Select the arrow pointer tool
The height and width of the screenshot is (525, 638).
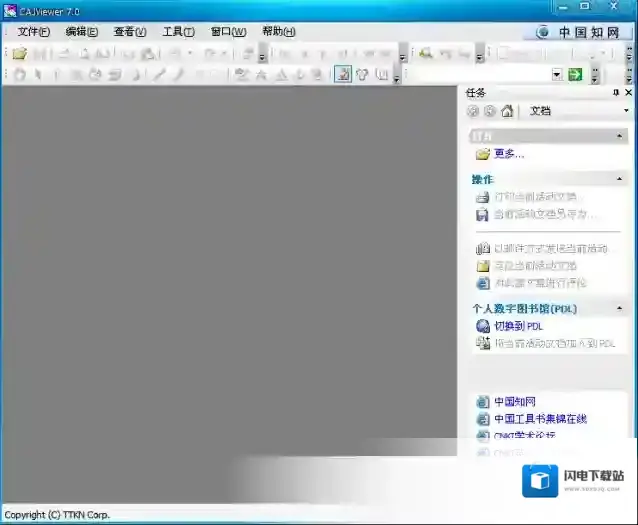point(38,74)
